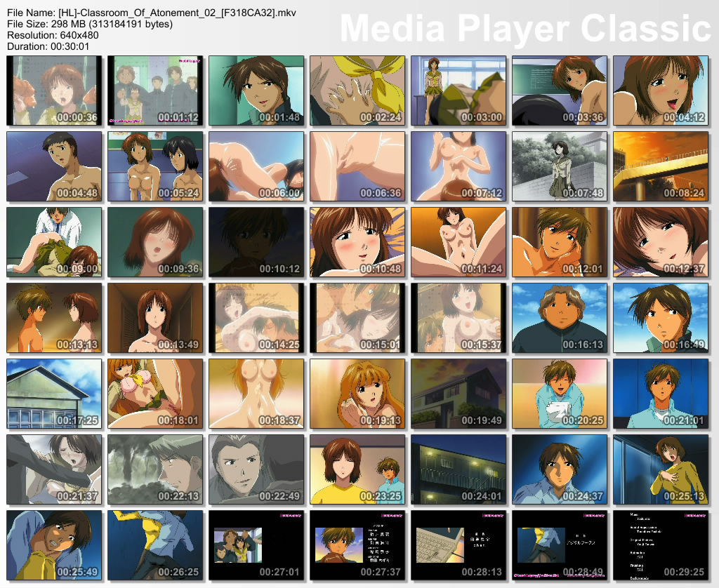This screenshot has height=588, width=719.
Task: Select the credits frame at 00:27:37
Action: (357, 545)
